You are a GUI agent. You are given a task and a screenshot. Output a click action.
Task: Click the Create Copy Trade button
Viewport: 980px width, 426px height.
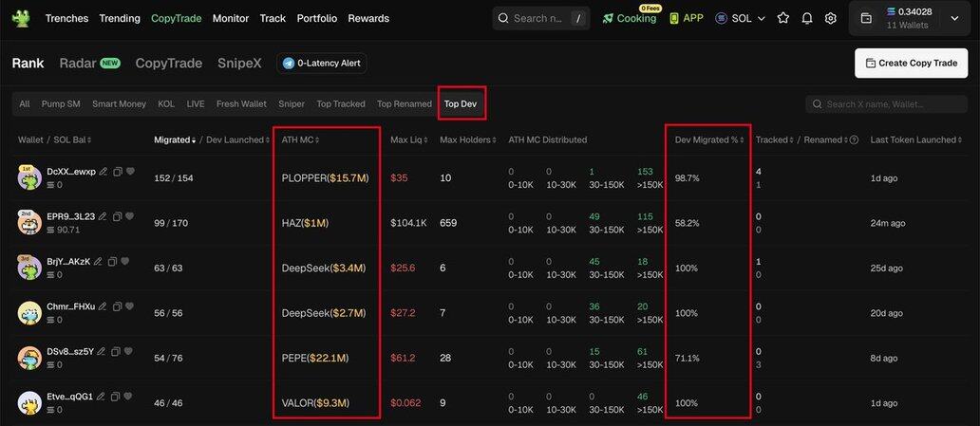(x=911, y=64)
